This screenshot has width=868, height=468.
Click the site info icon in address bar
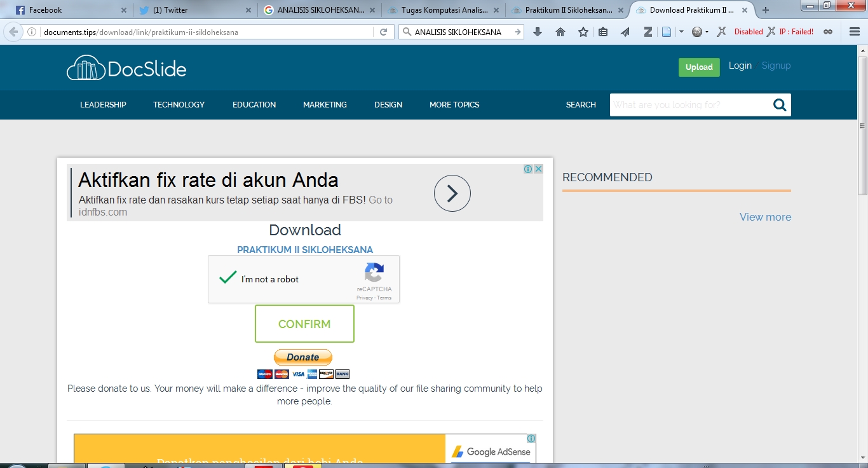point(32,32)
